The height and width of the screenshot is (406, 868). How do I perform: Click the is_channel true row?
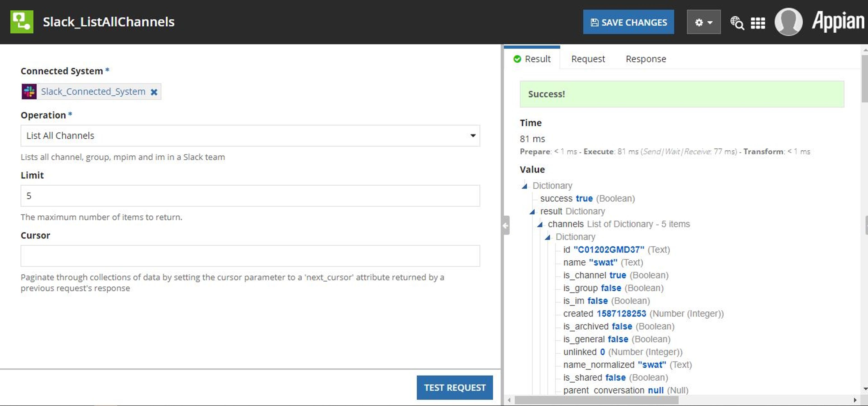click(616, 275)
